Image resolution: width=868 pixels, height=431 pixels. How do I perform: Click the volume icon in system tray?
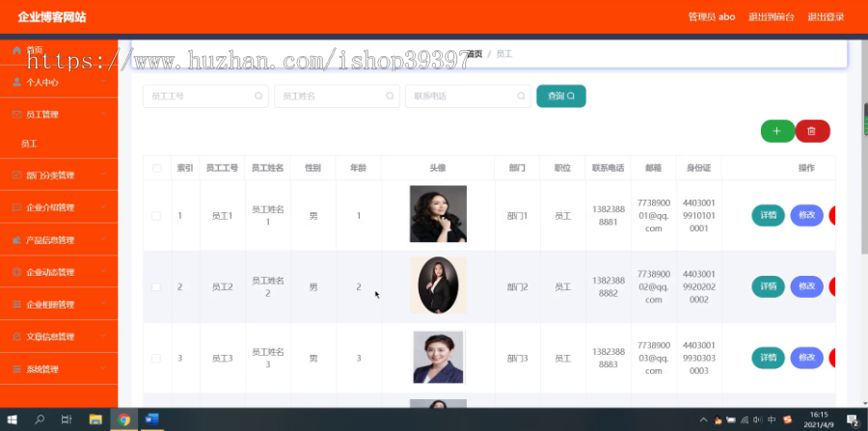pos(758,419)
